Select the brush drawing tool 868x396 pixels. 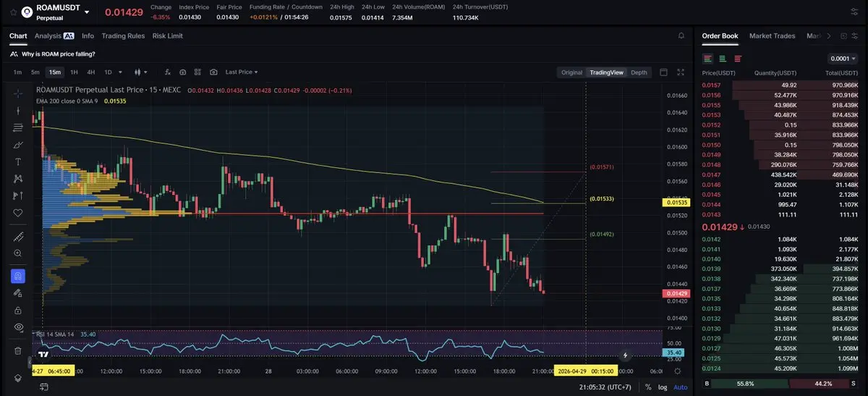(18, 145)
